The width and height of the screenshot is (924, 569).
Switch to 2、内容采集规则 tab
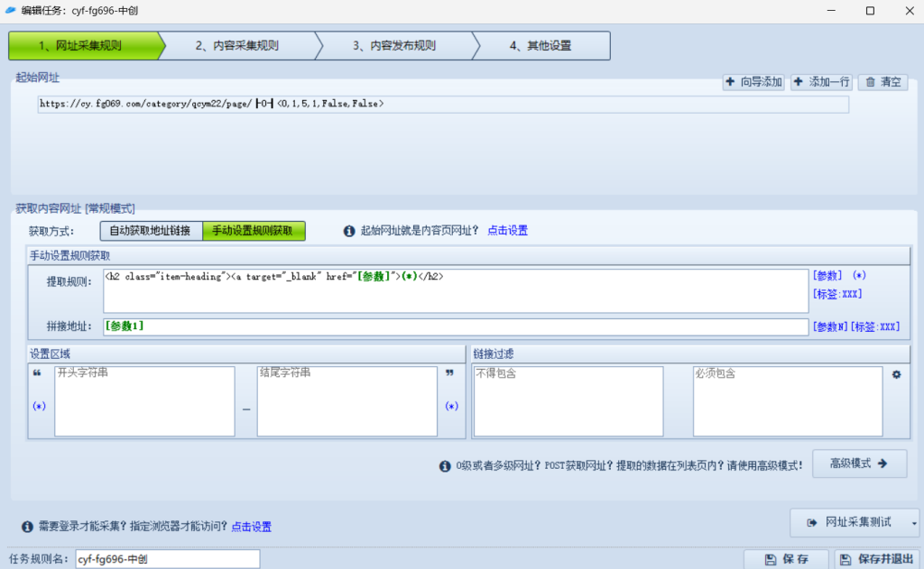[236, 46]
